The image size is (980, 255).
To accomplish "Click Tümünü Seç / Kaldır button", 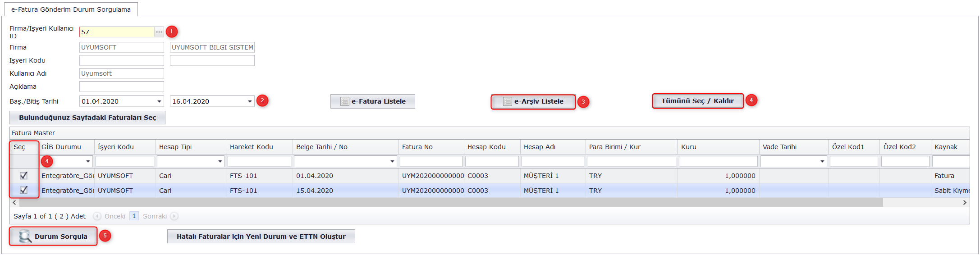I will click(x=697, y=101).
